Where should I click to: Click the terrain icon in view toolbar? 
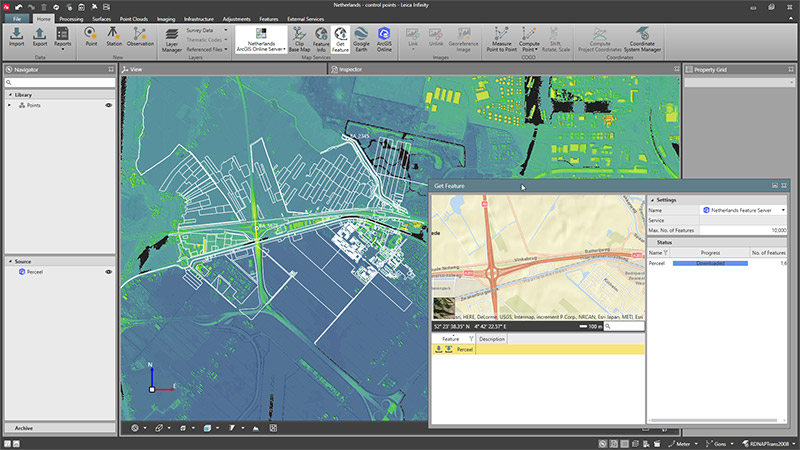(256, 428)
